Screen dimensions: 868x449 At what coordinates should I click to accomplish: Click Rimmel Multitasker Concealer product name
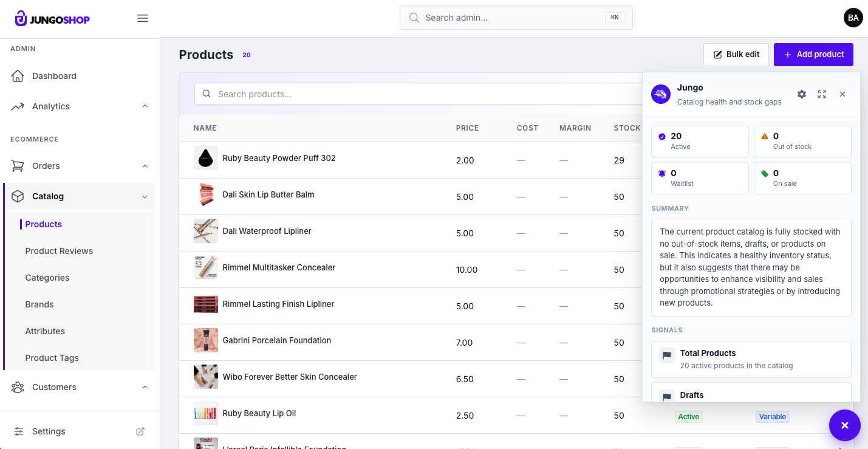tap(279, 267)
